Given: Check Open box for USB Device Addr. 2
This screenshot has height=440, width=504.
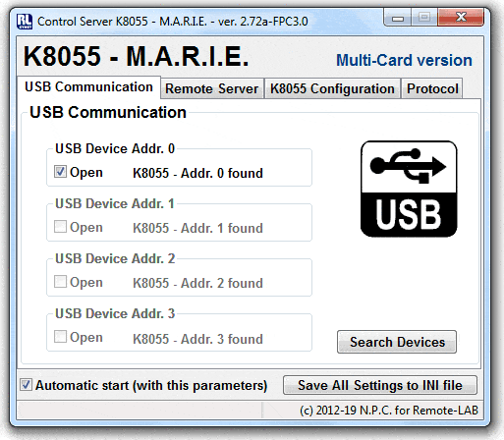Looking at the screenshot, I should [60, 282].
